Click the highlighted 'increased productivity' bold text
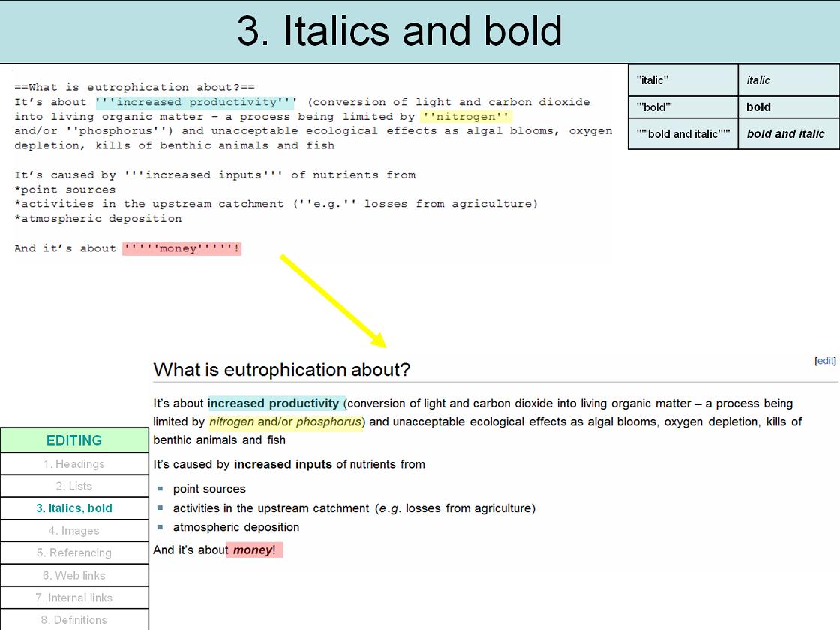Viewport: 840px width, 630px height. pos(274,403)
